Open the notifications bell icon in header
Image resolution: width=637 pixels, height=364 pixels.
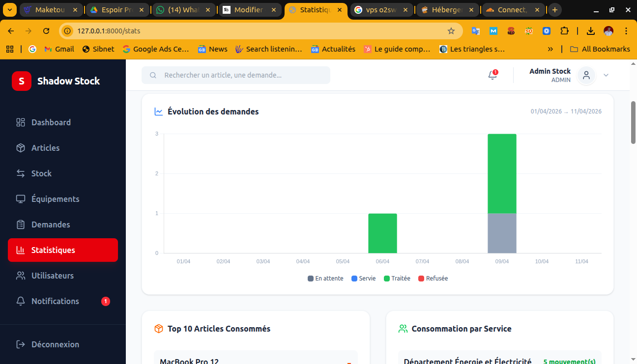(492, 75)
